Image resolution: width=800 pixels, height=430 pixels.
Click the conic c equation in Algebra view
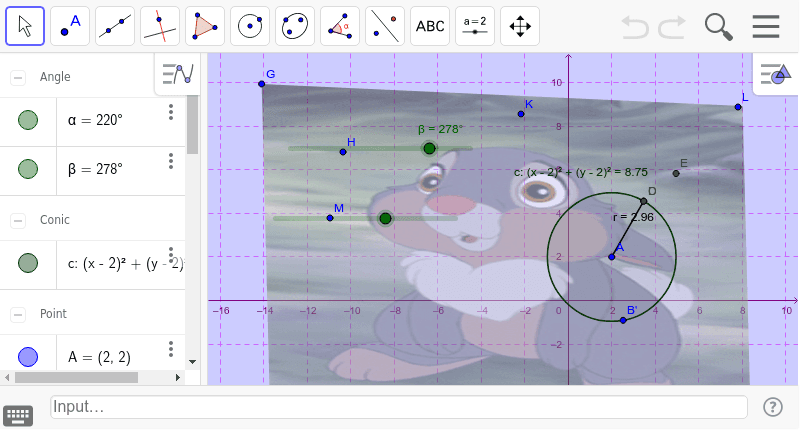(126, 264)
